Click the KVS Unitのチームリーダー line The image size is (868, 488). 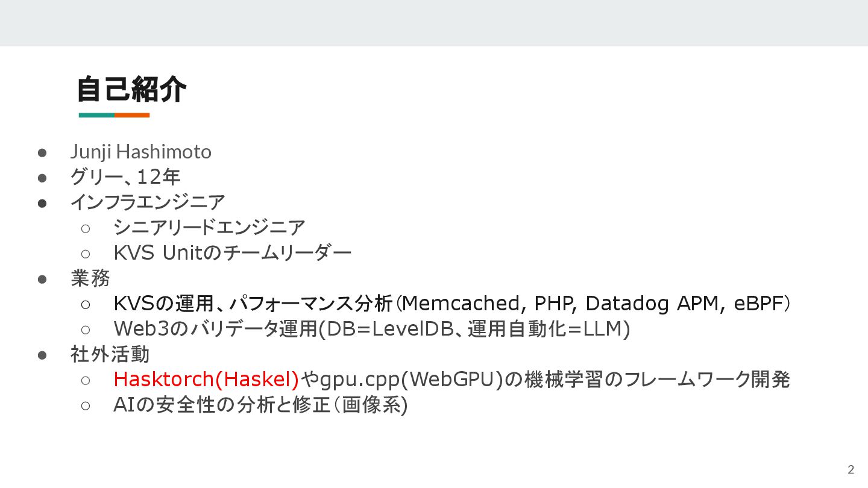point(232,252)
